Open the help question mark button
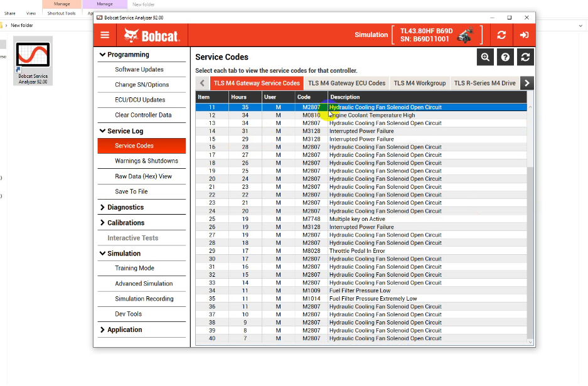Screen dimensions: 588x386 505,57
